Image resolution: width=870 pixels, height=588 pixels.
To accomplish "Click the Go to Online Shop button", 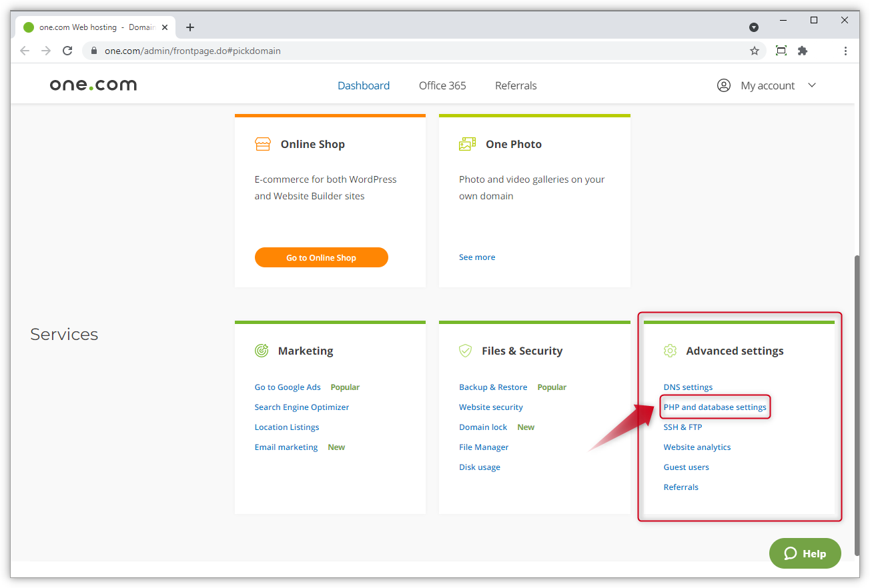I will [321, 257].
